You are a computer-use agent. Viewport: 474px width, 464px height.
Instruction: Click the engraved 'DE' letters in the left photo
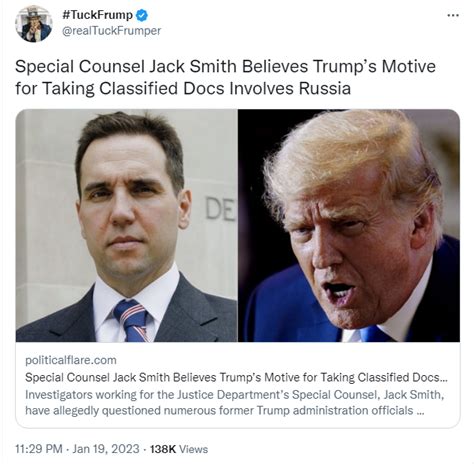click(220, 209)
